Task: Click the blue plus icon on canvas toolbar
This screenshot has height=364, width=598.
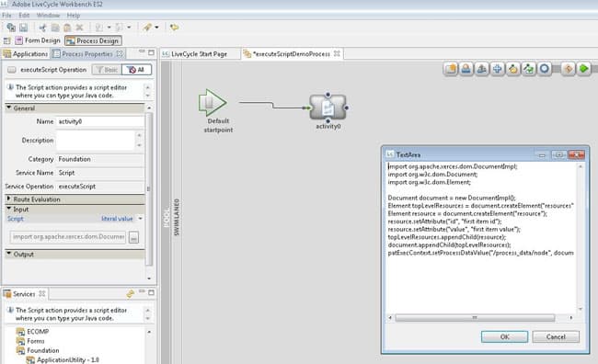Action: 498,69
